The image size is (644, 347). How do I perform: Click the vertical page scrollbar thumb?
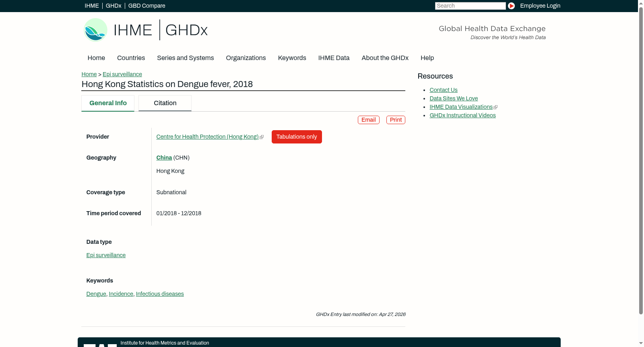(641, 160)
